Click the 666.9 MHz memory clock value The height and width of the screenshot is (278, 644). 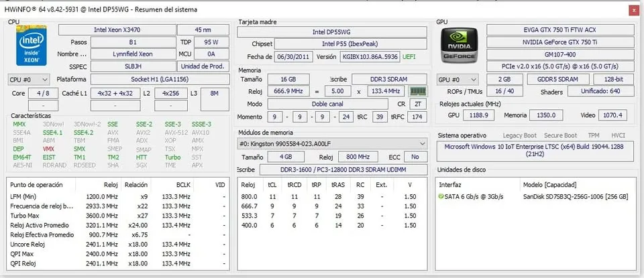click(x=288, y=91)
